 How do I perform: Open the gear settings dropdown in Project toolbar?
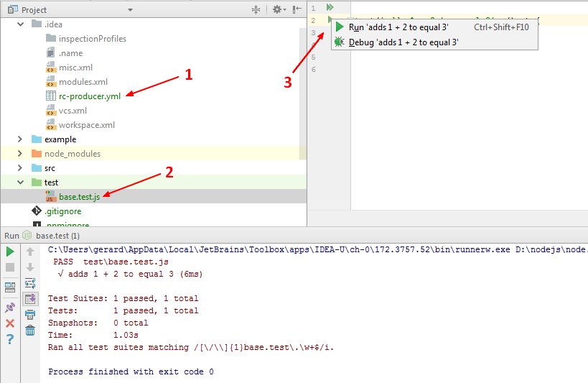click(x=279, y=9)
